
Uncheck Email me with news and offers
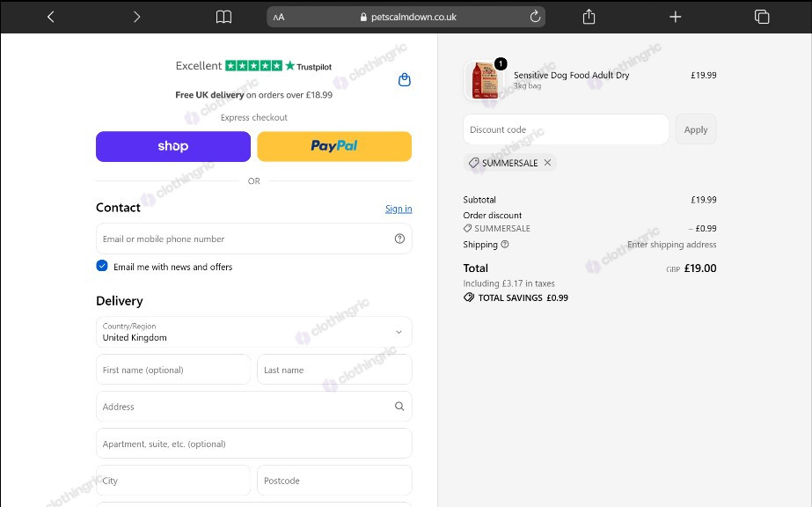pyautogui.click(x=102, y=266)
